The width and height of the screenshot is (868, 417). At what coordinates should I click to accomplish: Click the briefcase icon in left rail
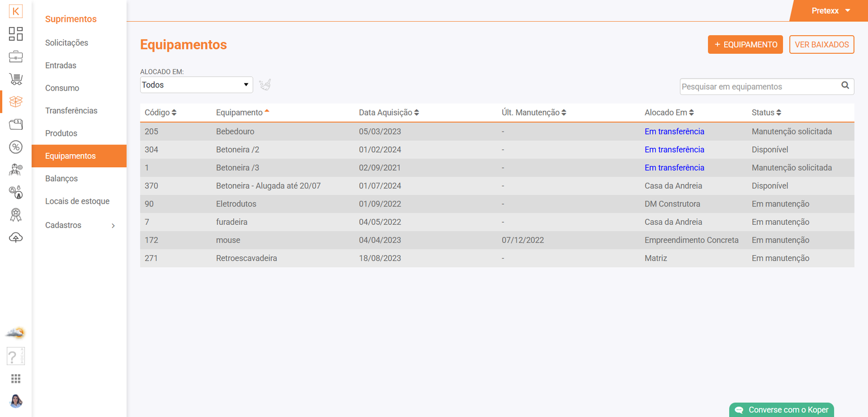coord(16,56)
